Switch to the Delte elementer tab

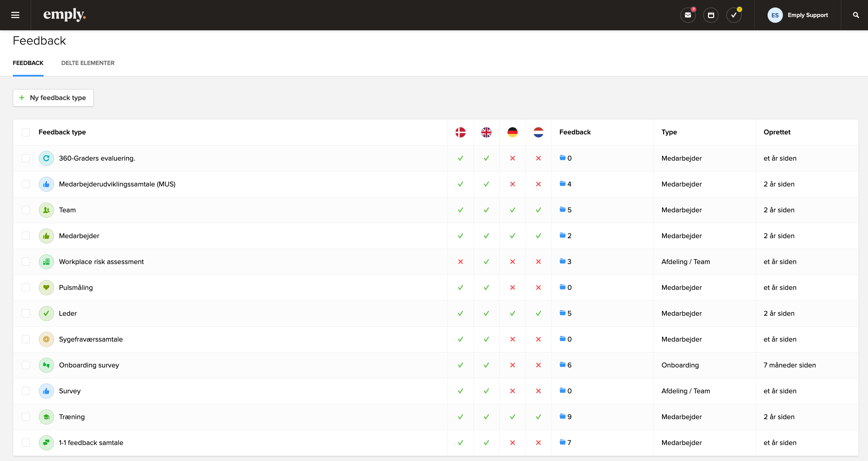coord(88,63)
